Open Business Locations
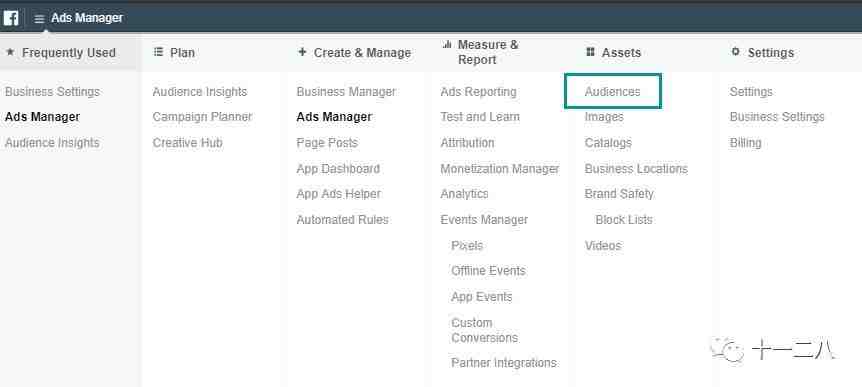 point(636,169)
